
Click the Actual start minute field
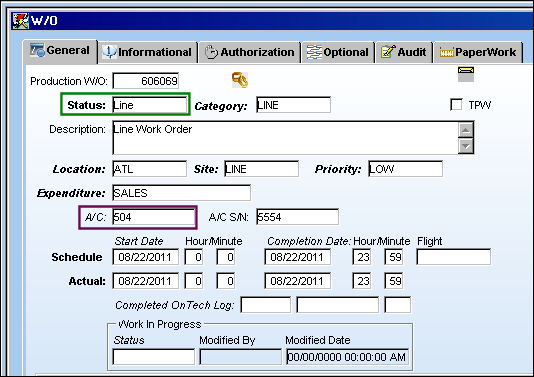(x=225, y=281)
